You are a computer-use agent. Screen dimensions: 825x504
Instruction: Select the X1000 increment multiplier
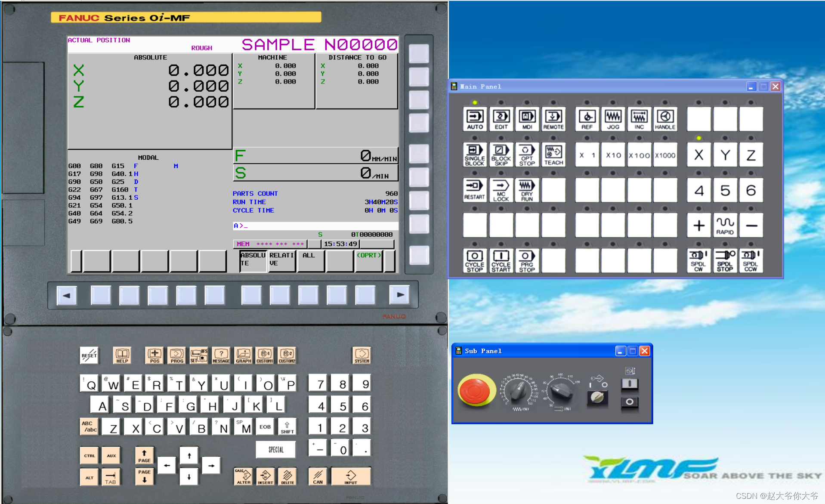coord(665,155)
